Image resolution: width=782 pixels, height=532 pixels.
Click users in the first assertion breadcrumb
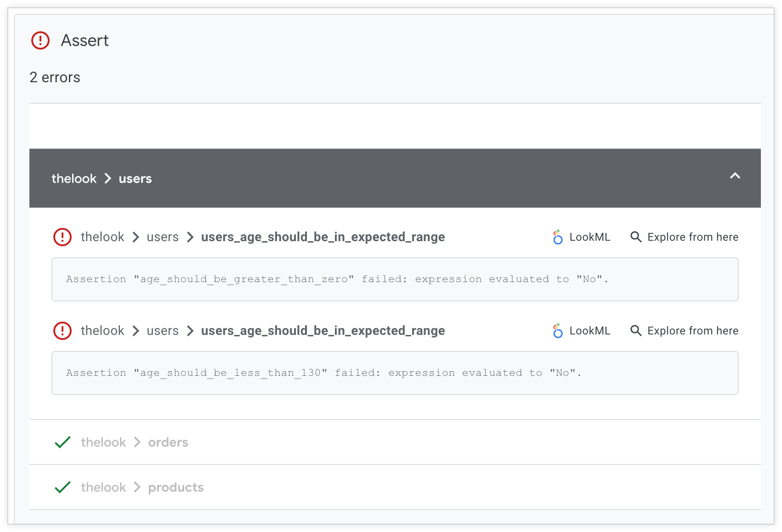pos(162,237)
